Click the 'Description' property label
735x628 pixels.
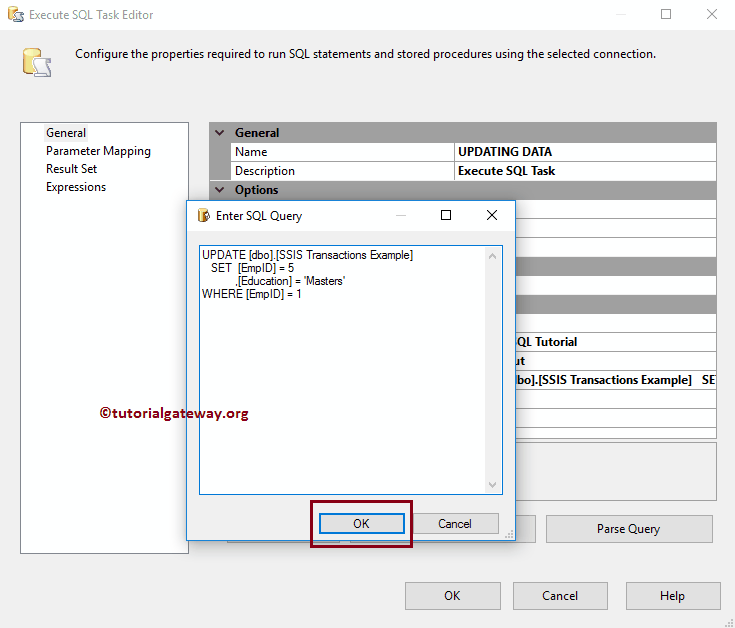265,171
